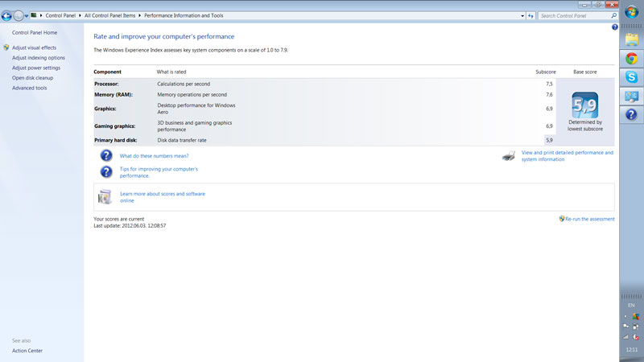Click the Last update timestamp text

point(130,226)
